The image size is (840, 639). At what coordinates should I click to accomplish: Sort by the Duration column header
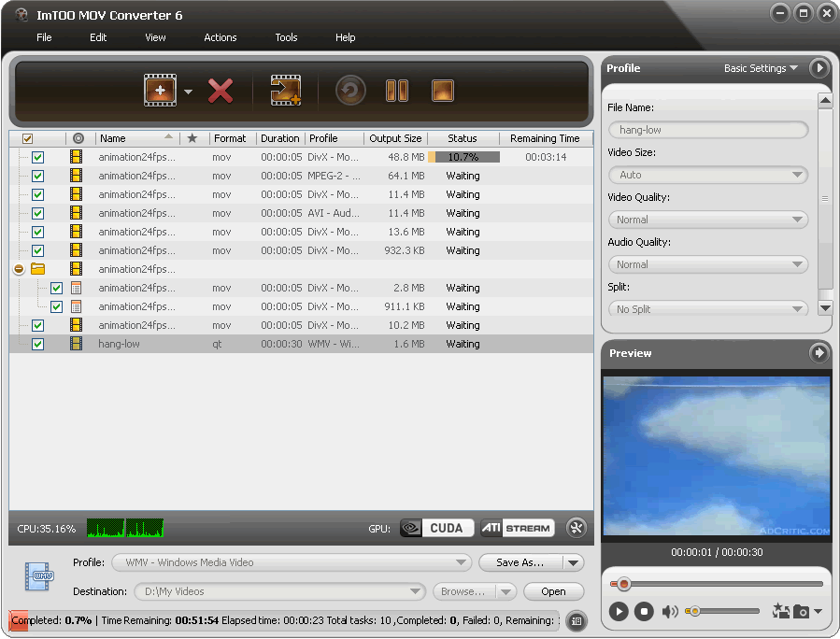point(280,138)
